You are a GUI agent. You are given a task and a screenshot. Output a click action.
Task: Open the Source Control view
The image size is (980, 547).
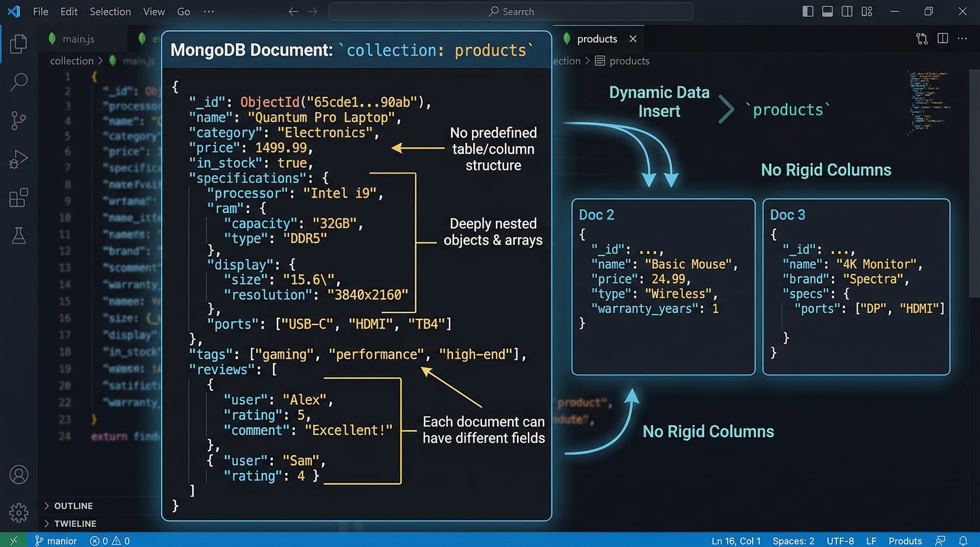[x=19, y=120]
